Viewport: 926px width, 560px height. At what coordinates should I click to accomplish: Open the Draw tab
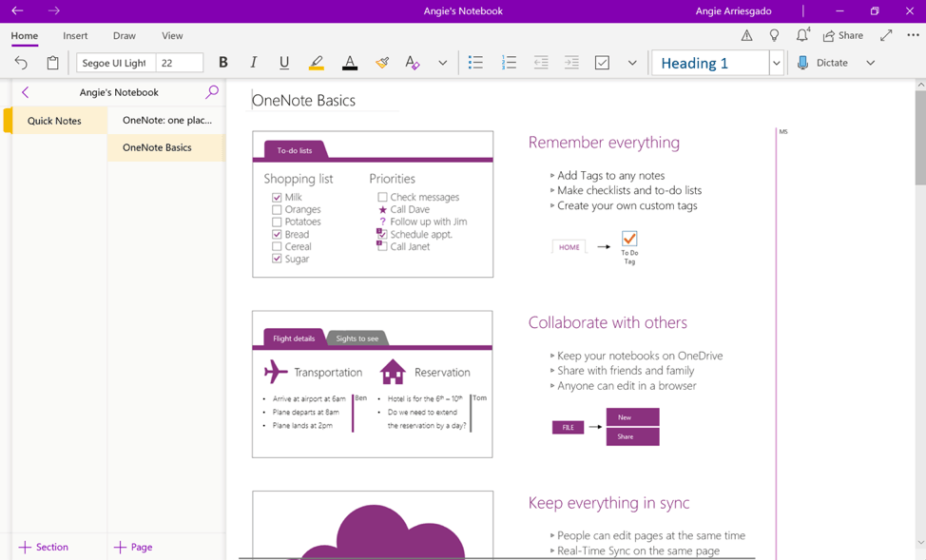point(124,36)
